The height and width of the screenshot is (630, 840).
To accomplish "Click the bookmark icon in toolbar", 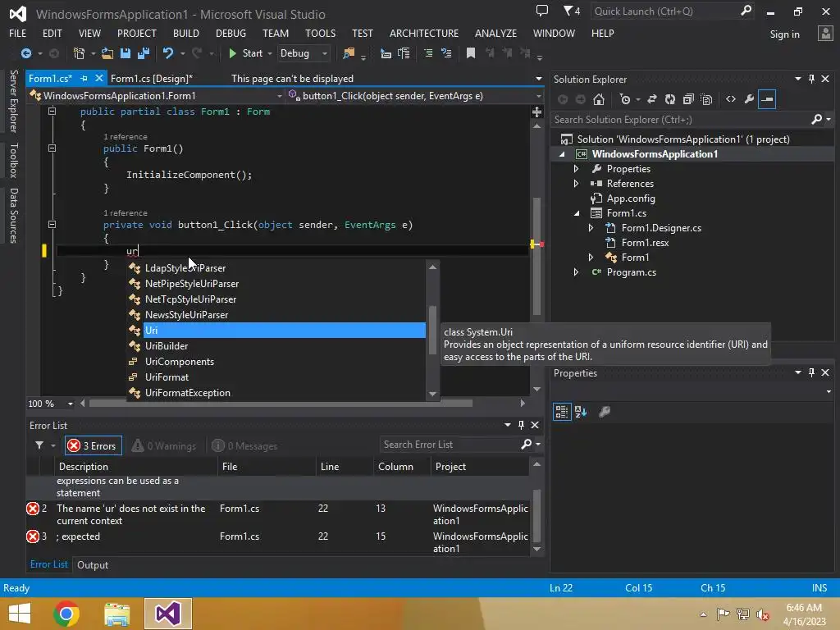I will [x=471, y=53].
